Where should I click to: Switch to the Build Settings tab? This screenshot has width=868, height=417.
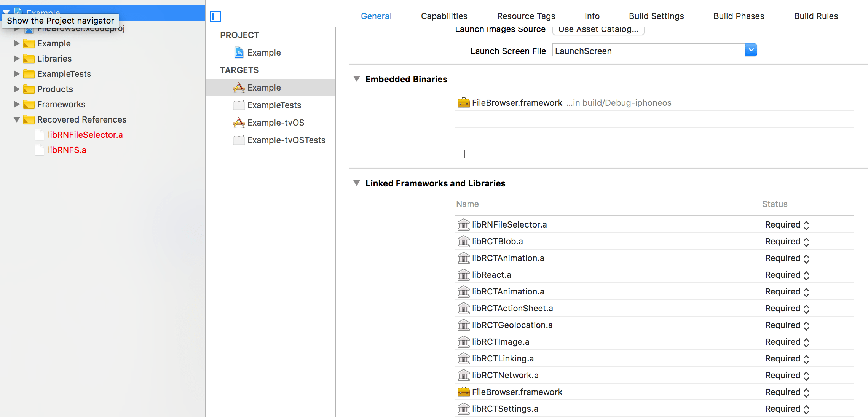pyautogui.click(x=656, y=16)
